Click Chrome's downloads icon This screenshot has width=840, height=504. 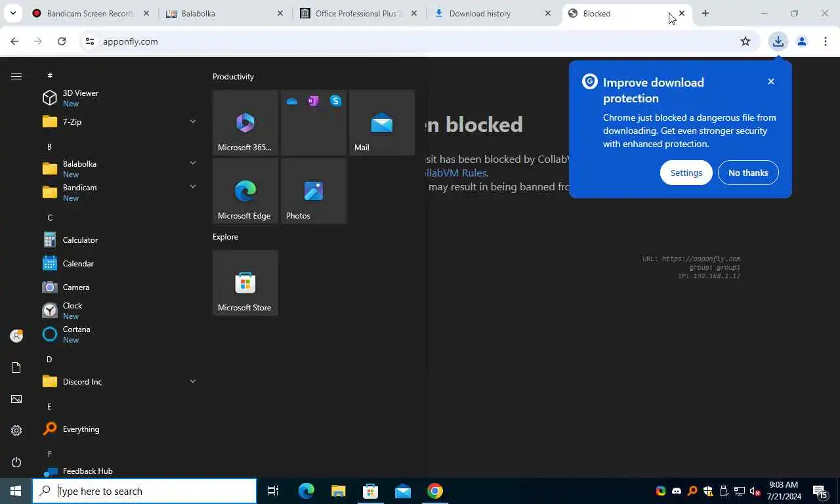778,41
